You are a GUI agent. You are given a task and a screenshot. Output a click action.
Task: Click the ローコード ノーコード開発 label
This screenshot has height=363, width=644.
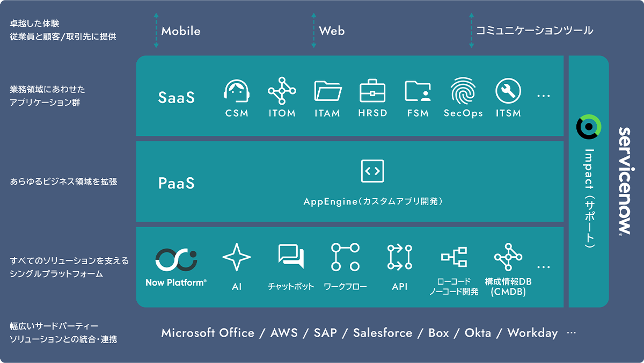click(453, 287)
